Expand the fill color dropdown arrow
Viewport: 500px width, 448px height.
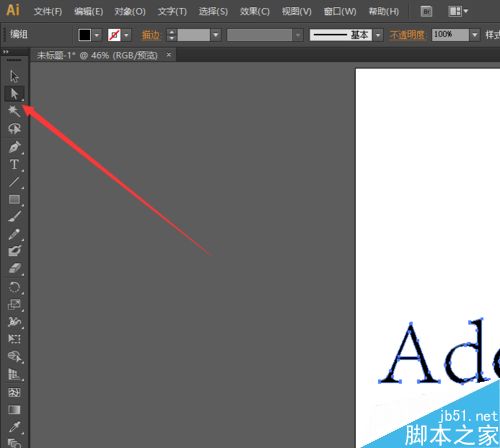[x=97, y=35]
